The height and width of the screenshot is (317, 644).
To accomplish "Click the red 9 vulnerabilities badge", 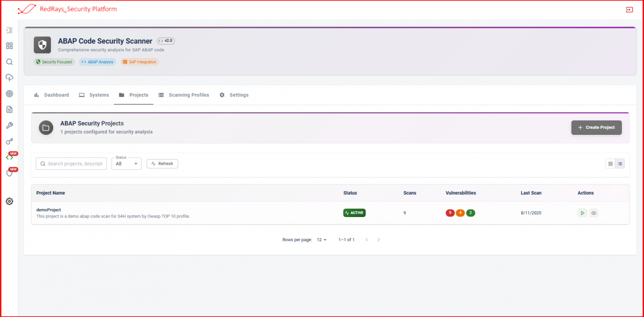I will [450, 213].
